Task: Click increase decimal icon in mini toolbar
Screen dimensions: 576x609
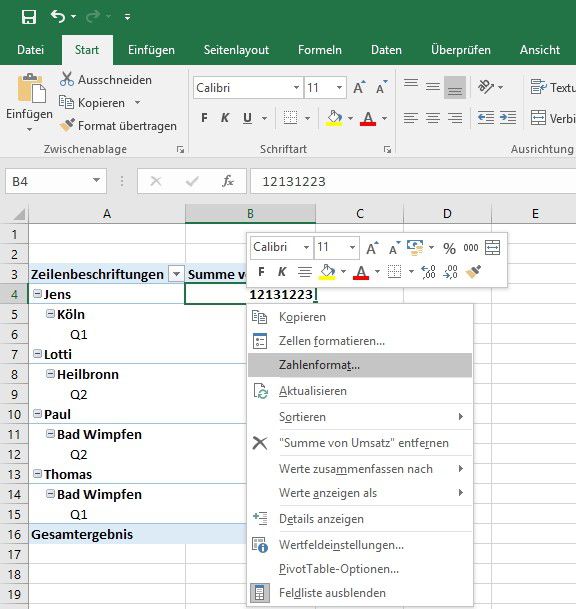Action: 429,272
